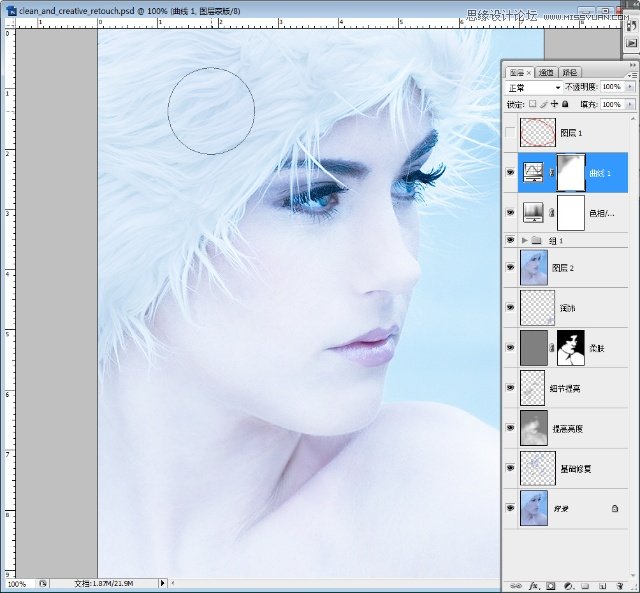
Task: Open the 不透明度 slider arrow
Action: pyautogui.click(x=630, y=87)
